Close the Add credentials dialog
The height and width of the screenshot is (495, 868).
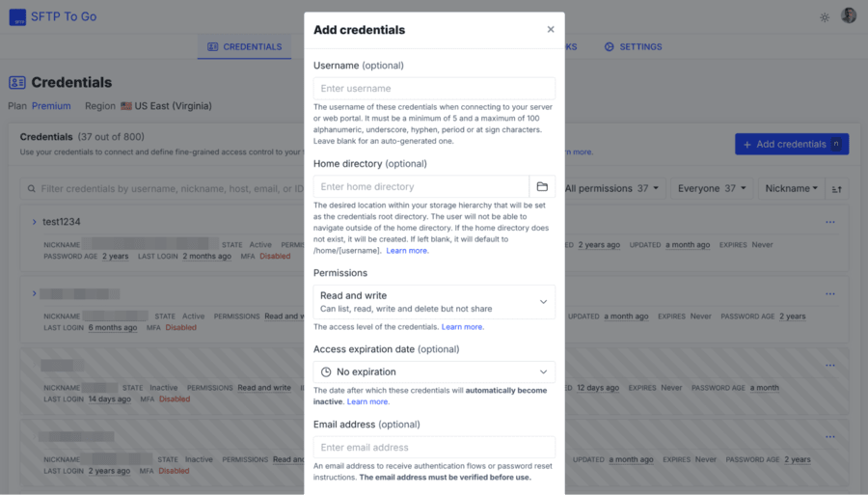point(551,30)
